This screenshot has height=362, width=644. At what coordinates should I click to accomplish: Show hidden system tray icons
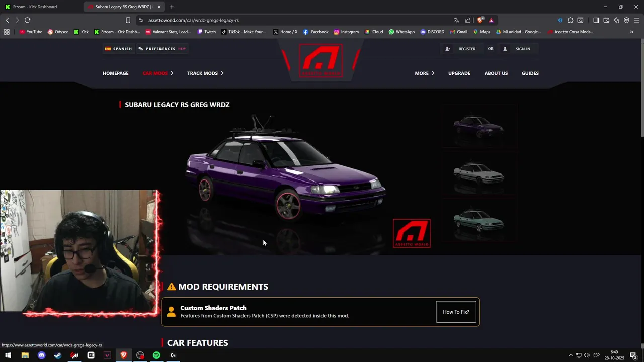(570, 355)
